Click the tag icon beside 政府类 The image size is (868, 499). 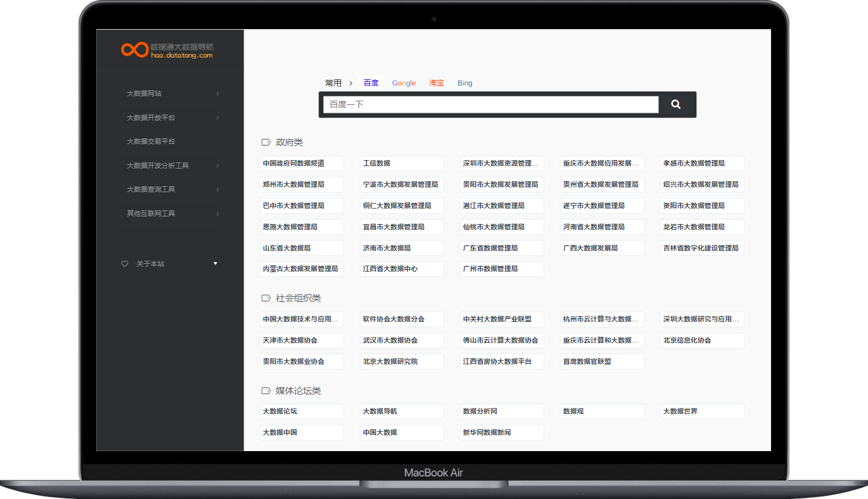click(x=266, y=142)
